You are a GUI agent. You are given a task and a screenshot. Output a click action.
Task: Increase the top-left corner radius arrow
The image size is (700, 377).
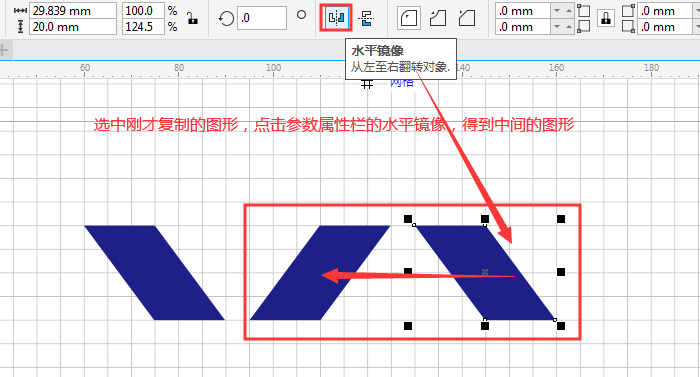tap(568, 11)
